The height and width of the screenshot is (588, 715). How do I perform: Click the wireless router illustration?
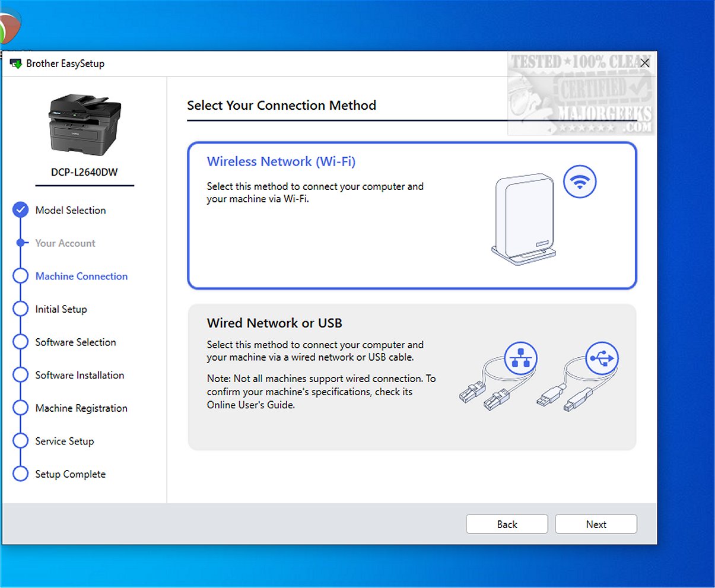525,218
